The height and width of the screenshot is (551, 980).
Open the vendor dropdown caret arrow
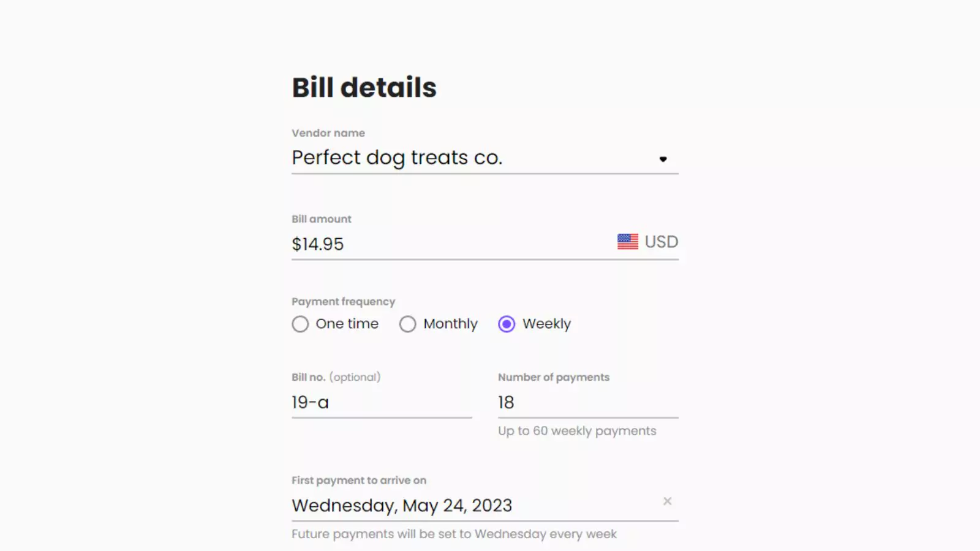[x=663, y=159]
